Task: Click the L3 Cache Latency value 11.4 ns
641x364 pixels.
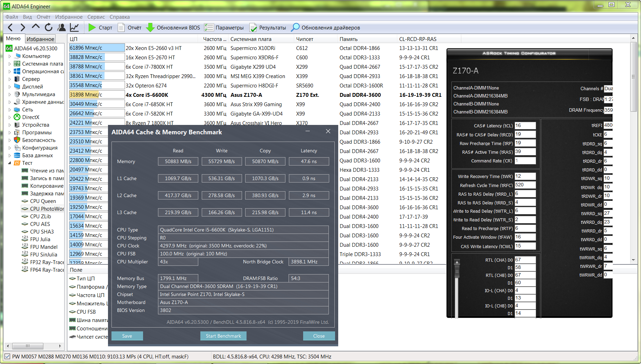Action: point(309,212)
